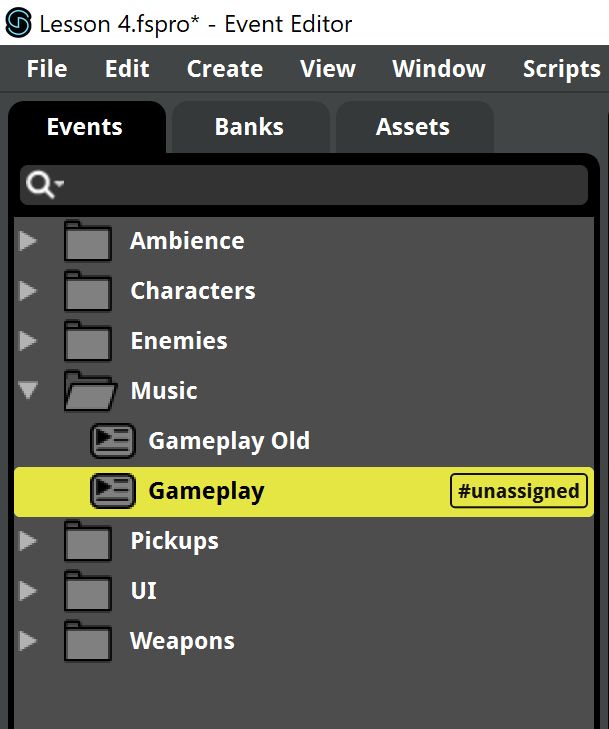This screenshot has height=729, width=609.
Task: Click the Gameplay Old event icon
Action: [x=113, y=440]
